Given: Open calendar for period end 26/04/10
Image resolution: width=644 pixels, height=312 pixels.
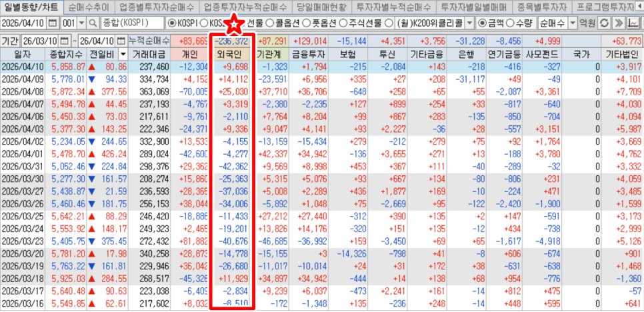Looking at the screenshot, I should click(x=121, y=41).
